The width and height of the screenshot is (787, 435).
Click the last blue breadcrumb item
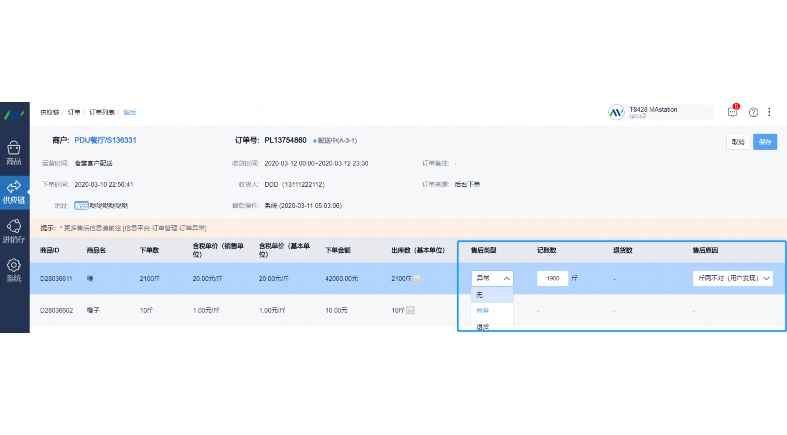[x=129, y=112]
